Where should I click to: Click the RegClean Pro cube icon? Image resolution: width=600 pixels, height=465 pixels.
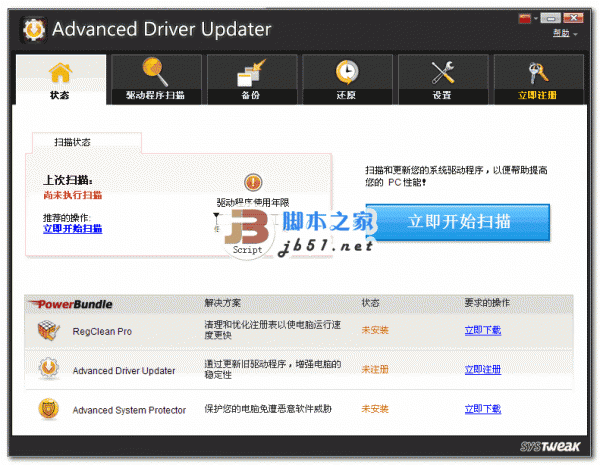49,330
